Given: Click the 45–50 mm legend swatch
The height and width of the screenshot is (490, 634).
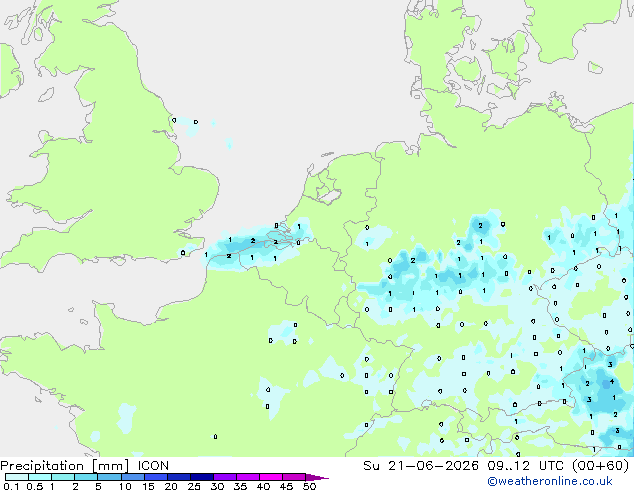Looking at the screenshot, I should (x=294, y=477).
